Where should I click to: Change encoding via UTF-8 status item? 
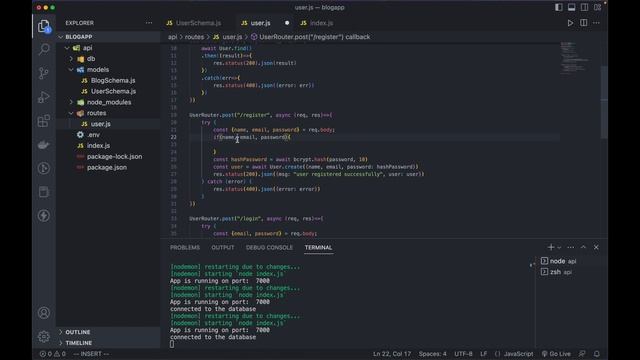click(463, 354)
